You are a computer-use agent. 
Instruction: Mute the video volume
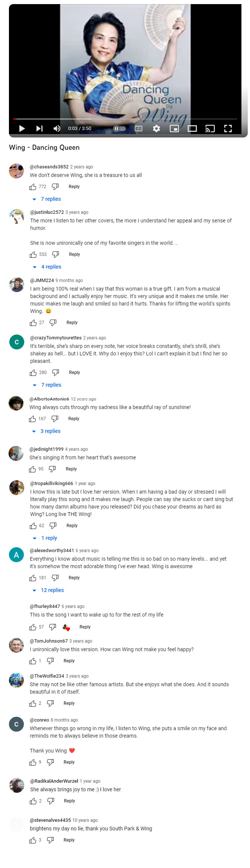pyautogui.click(x=57, y=129)
